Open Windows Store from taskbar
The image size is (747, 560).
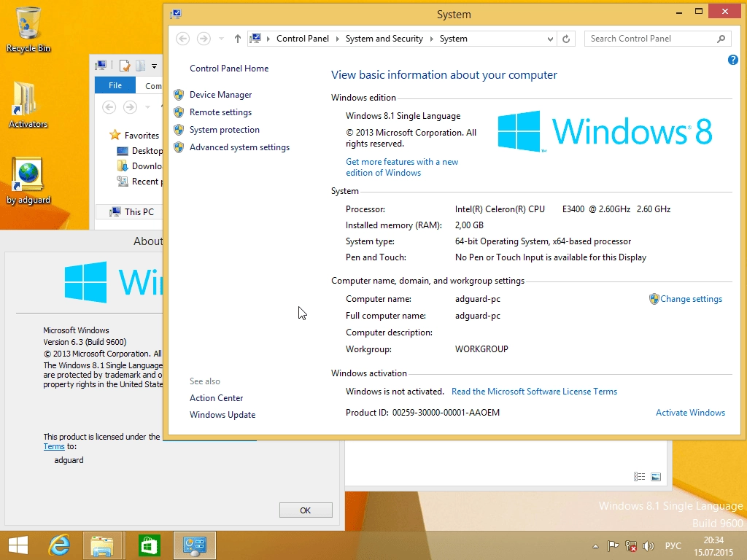click(149, 545)
